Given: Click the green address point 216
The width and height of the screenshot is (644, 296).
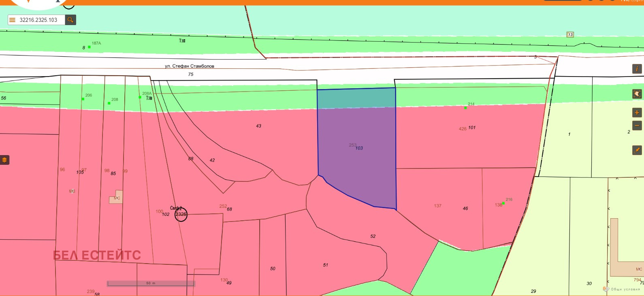Looking at the screenshot, I should (x=503, y=203).
